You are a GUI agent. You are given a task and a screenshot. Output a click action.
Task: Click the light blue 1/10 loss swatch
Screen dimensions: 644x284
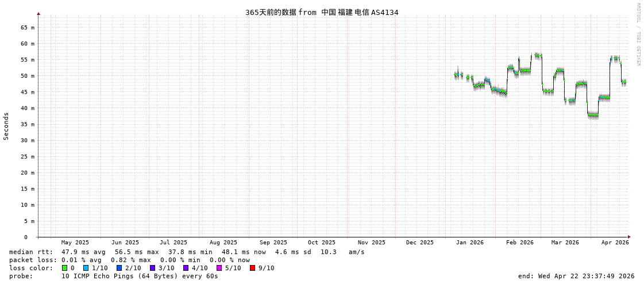pos(86,268)
